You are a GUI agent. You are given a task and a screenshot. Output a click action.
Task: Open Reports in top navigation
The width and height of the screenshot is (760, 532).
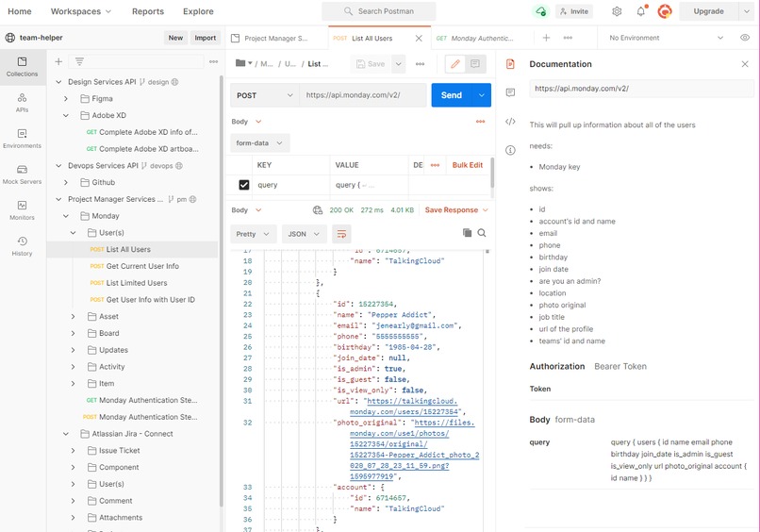[148, 11]
